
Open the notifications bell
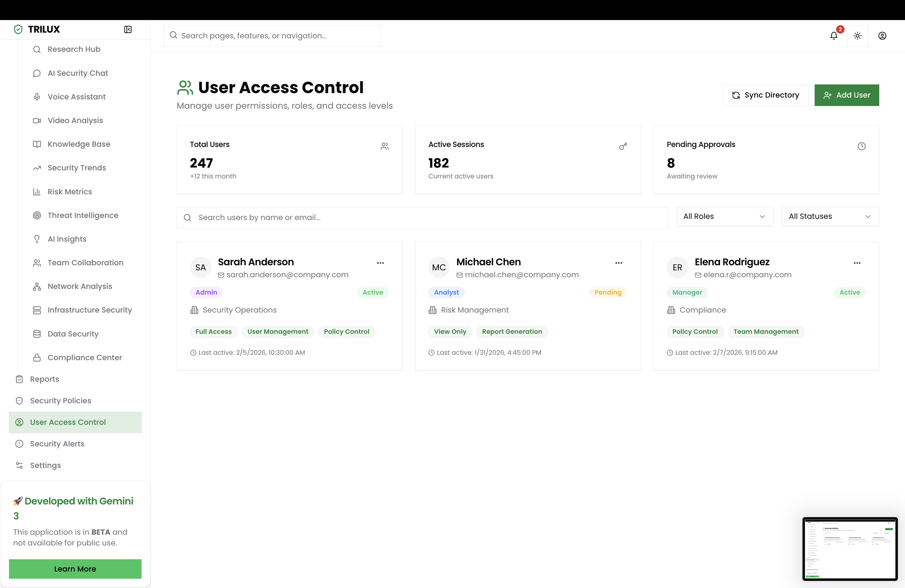(x=833, y=36)
